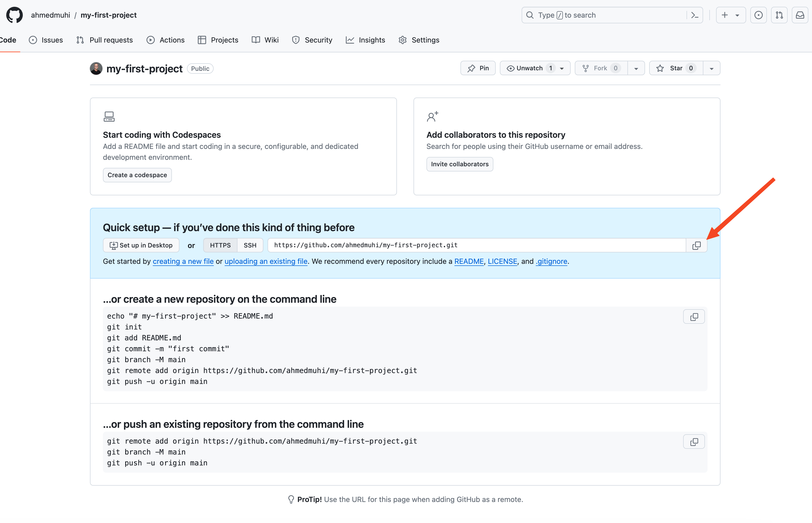Image resolution: width=812 pixels, height=523 pixels.
Task: Copy the repository HTTPS URL
Action: (696, 245)
